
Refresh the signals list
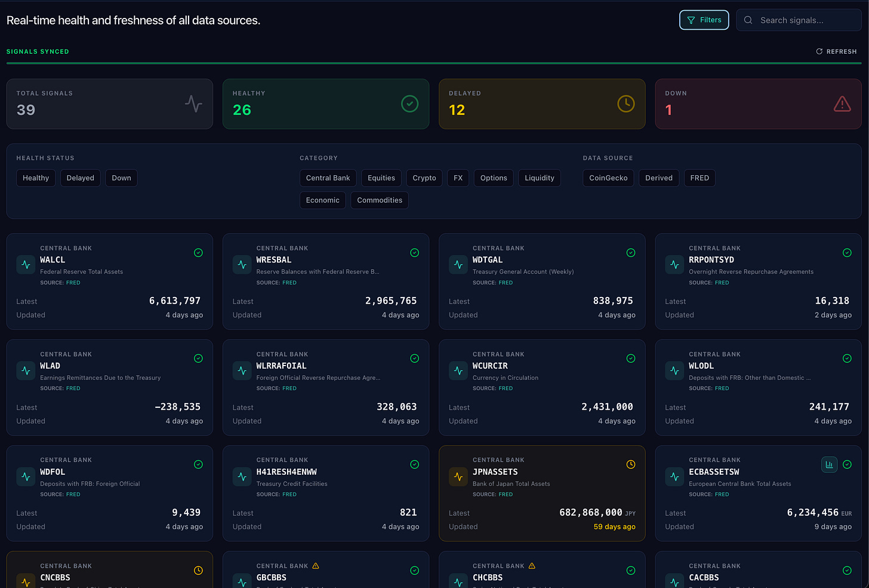(836, 51)
